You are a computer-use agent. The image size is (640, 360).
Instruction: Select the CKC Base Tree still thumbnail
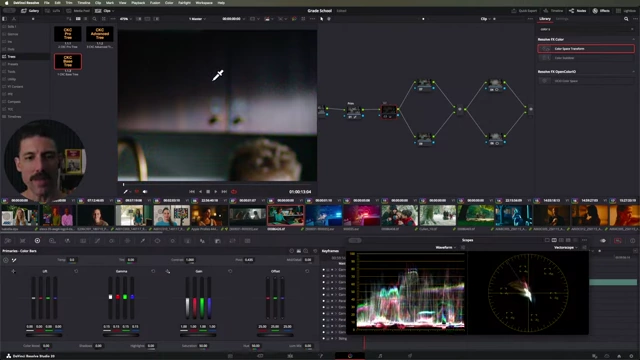coord(68,62)
